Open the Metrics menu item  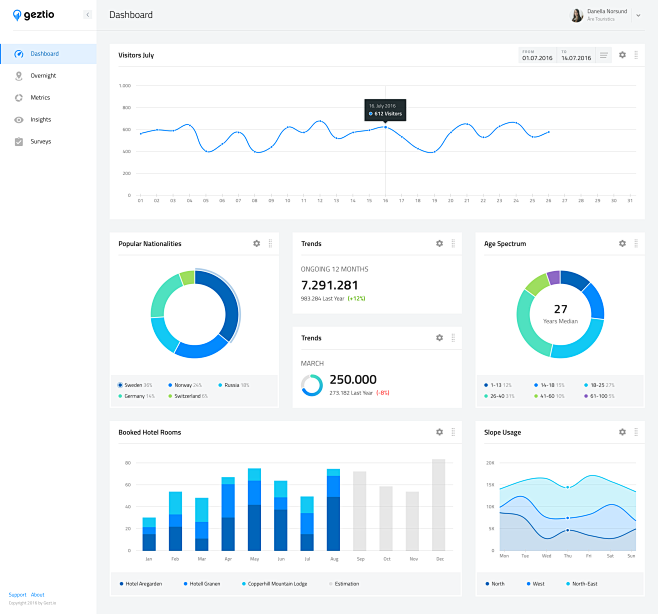click(48, 97)
